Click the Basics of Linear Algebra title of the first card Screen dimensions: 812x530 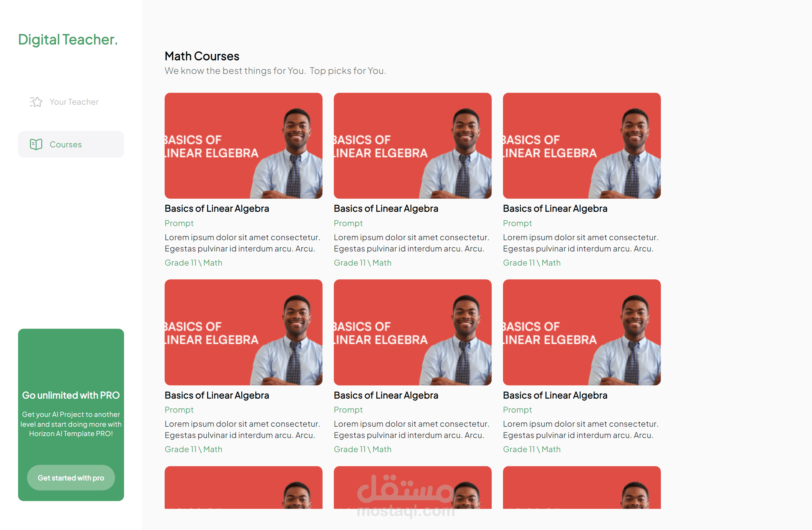217,209
